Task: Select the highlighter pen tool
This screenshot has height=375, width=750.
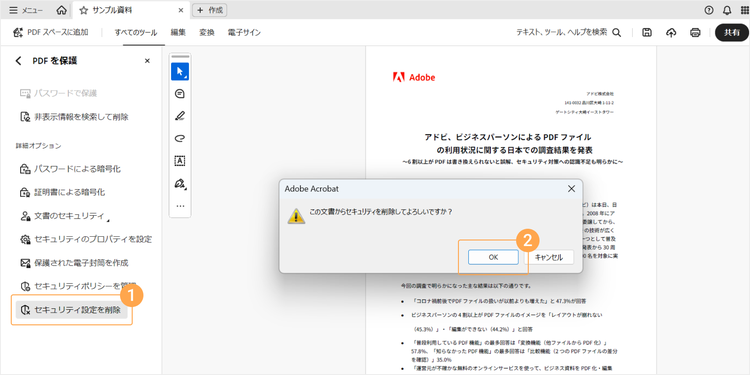Action: click(180, 116)
